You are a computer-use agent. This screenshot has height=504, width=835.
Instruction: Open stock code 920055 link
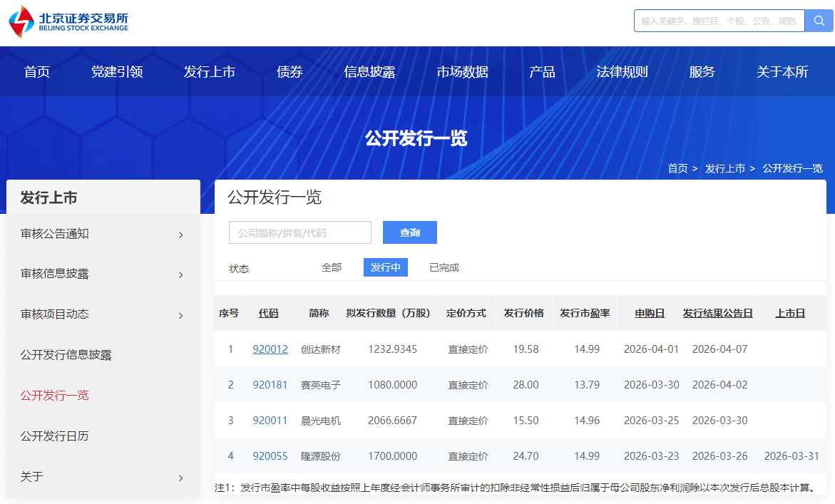pyautogui.click(x=270, y=456)
